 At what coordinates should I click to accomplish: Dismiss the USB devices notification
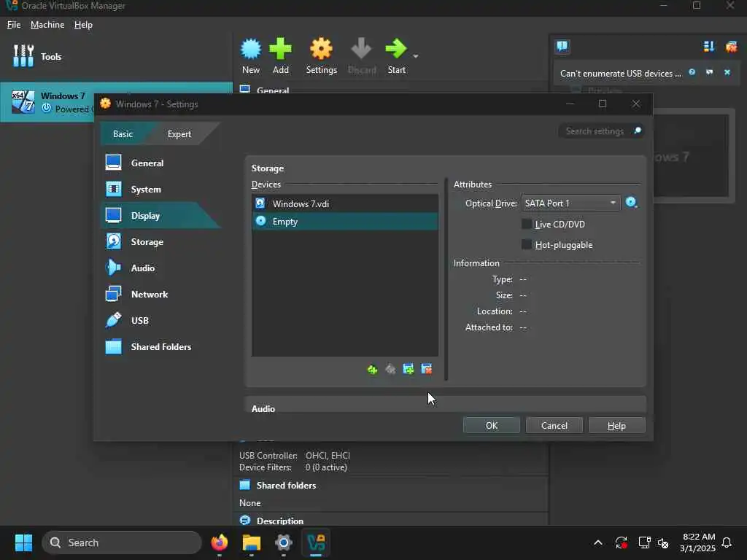point(727,72)
